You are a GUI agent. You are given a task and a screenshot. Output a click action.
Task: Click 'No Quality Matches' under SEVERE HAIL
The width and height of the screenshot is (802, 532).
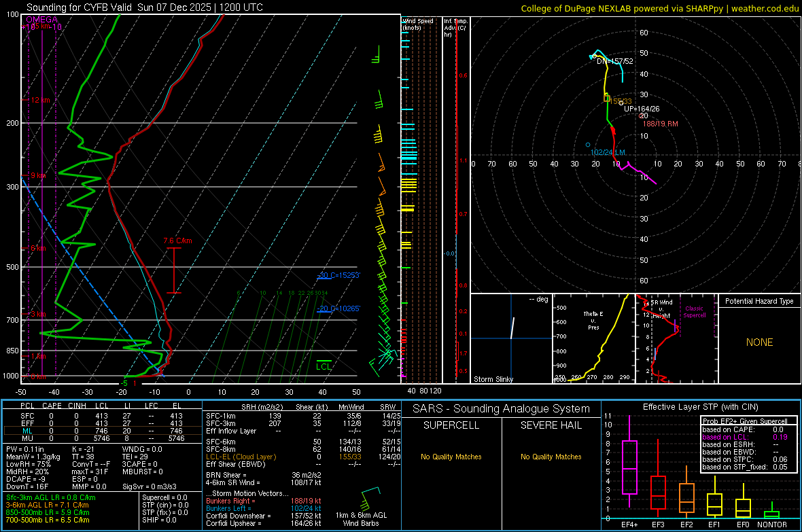coord(551,457)
